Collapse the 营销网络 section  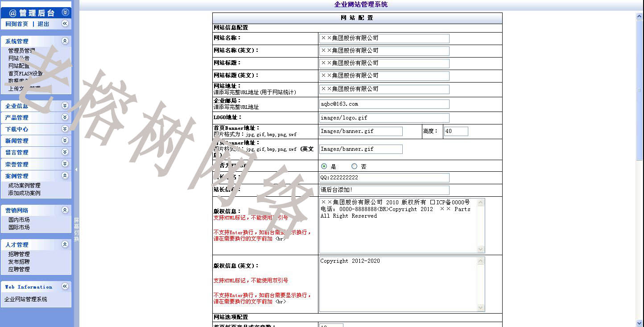(65, 210)
